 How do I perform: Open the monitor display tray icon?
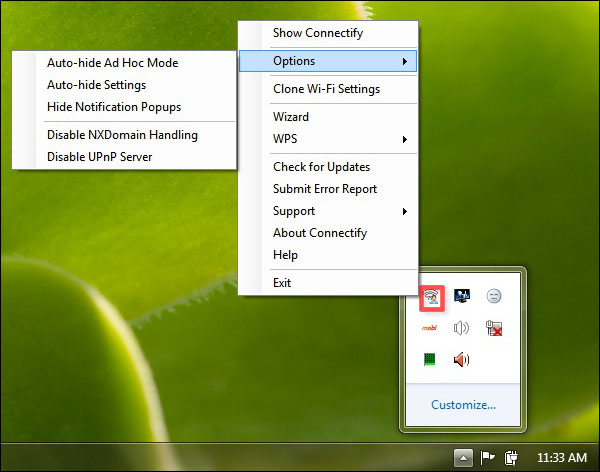point(461,296)
